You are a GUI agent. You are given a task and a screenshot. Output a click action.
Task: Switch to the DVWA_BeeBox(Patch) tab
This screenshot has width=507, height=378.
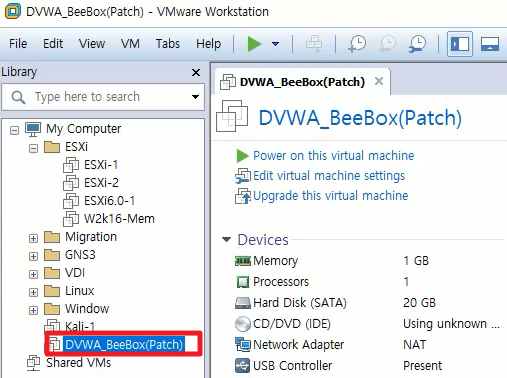302,82
